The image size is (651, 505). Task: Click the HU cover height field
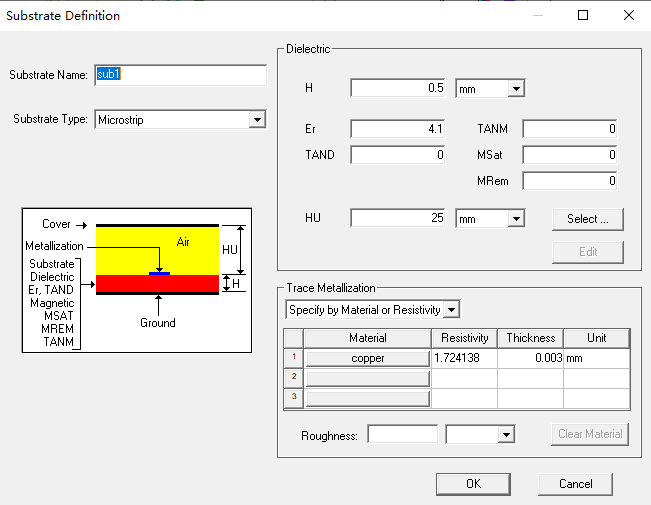coord(398,218)
